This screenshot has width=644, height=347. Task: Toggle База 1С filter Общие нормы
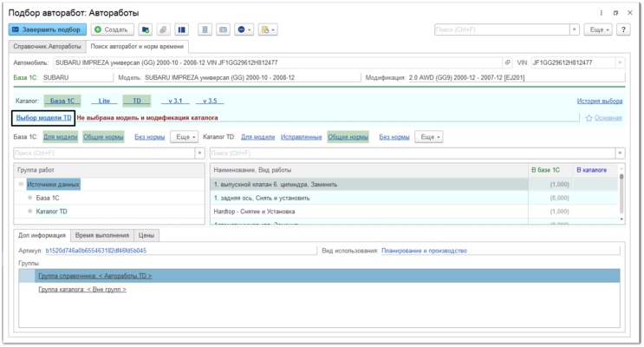click(103, 137)
